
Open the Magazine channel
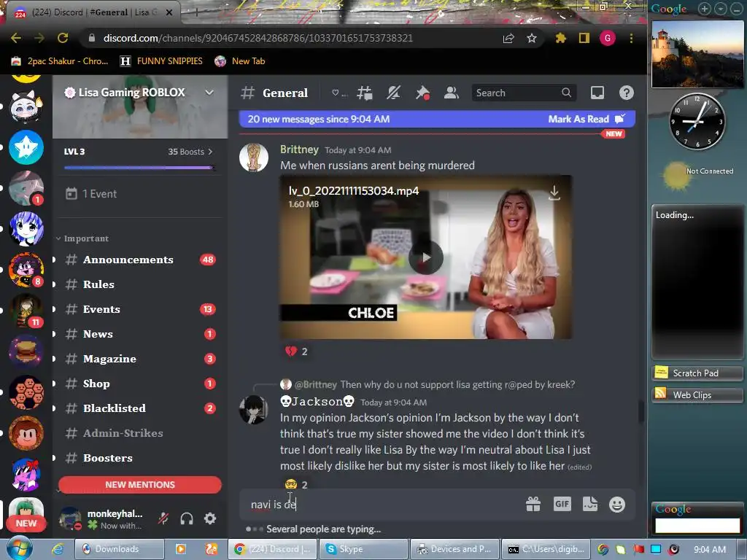[x=138, y=359]
